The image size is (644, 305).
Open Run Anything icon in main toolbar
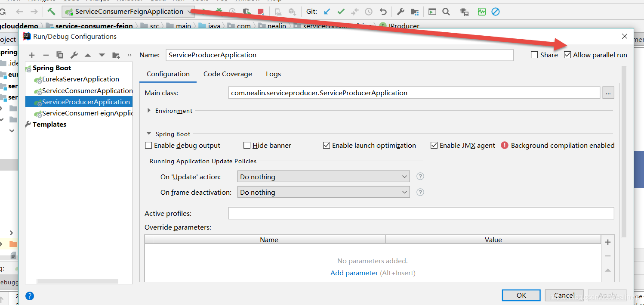[x=432, y=12]
